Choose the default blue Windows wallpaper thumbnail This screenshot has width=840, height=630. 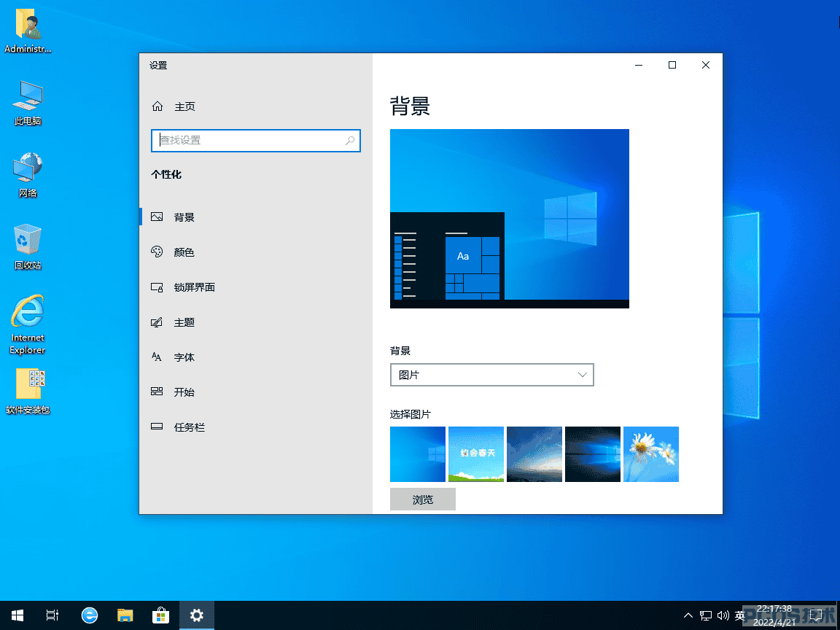coord(418,454)
